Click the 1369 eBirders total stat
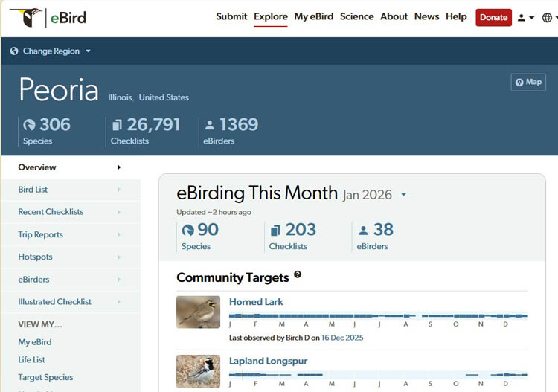 point(231,131)
